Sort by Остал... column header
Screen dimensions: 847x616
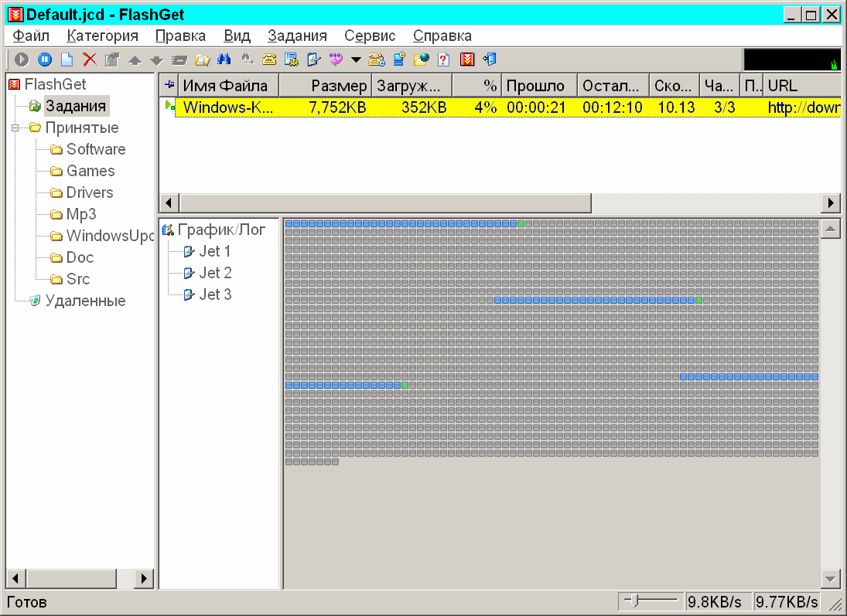click(x=613, y=85)
